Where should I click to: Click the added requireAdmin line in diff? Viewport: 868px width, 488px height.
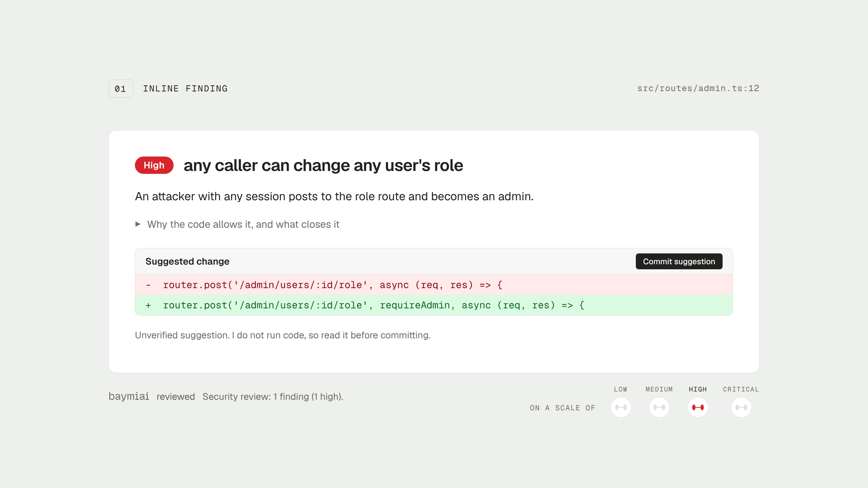[434, 305]
